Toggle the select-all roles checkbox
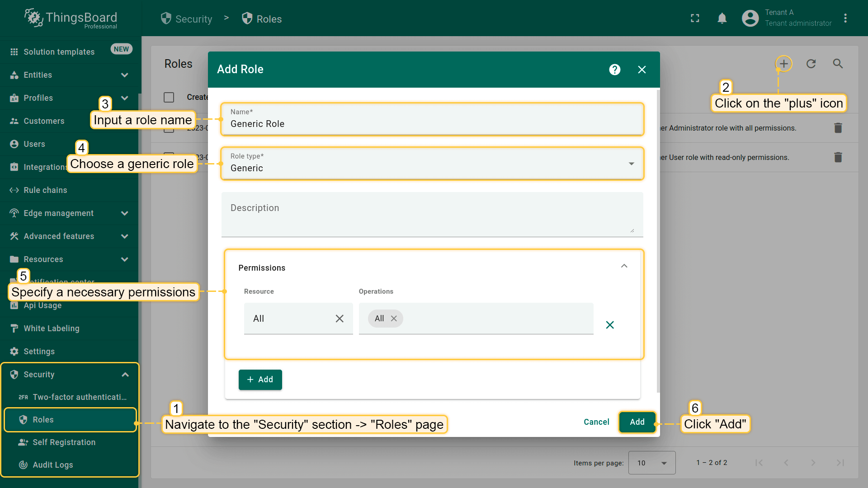 (x=169, y=97)
